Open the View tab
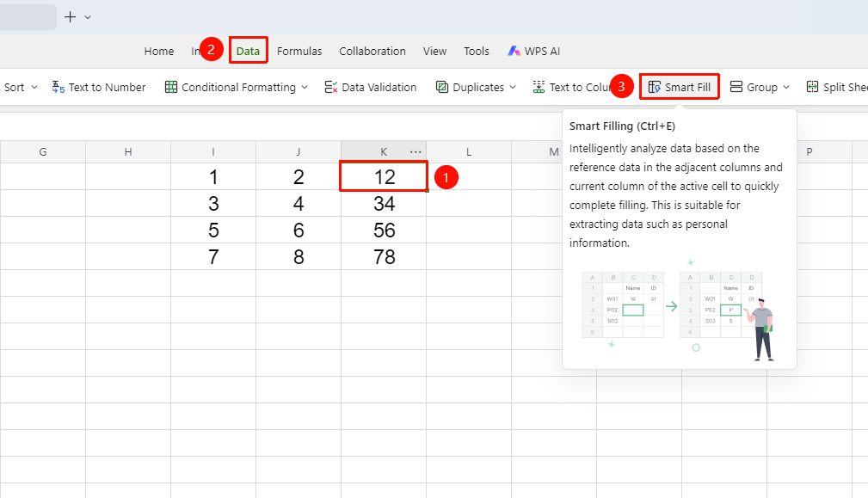 click(x=435, y=51)
